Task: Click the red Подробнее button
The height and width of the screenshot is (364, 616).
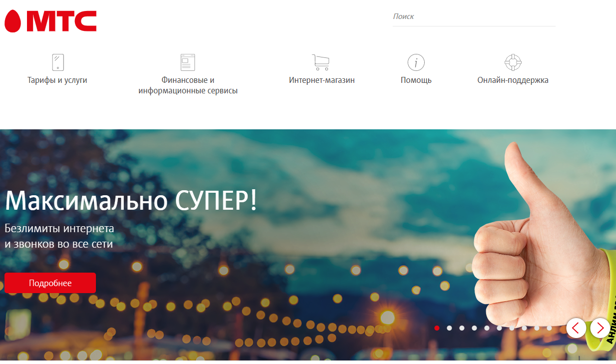Action: [x=50, y=283]
